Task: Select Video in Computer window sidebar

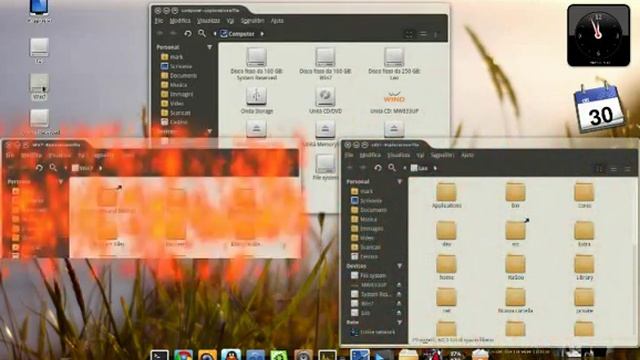Action: (172, 104)
